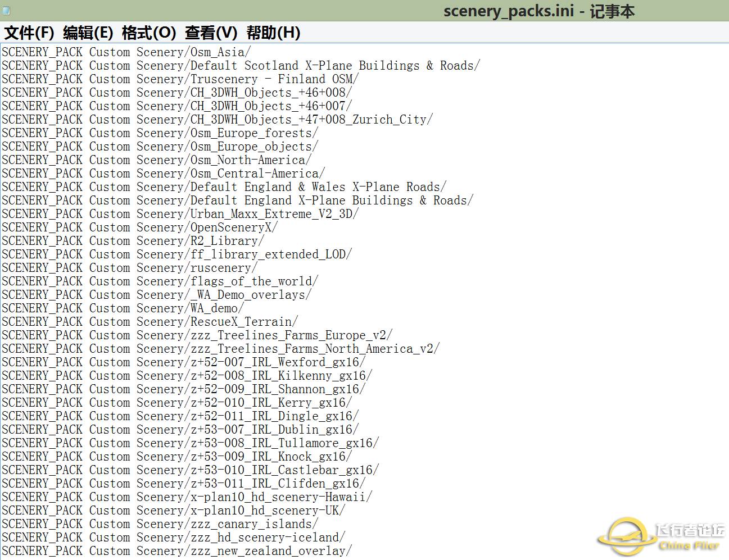Click the RescueX_Terrain line
The height and width of the screenshot is (560, 729).
150,322
